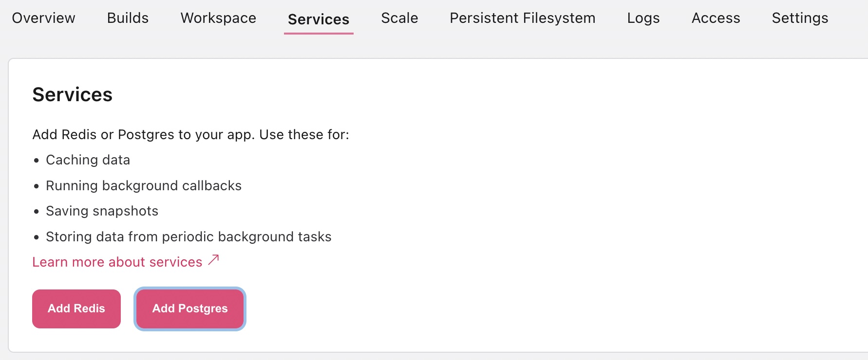Click the external link arrow icon
This screenshot has height=360, width=868.
coord(213,261)
